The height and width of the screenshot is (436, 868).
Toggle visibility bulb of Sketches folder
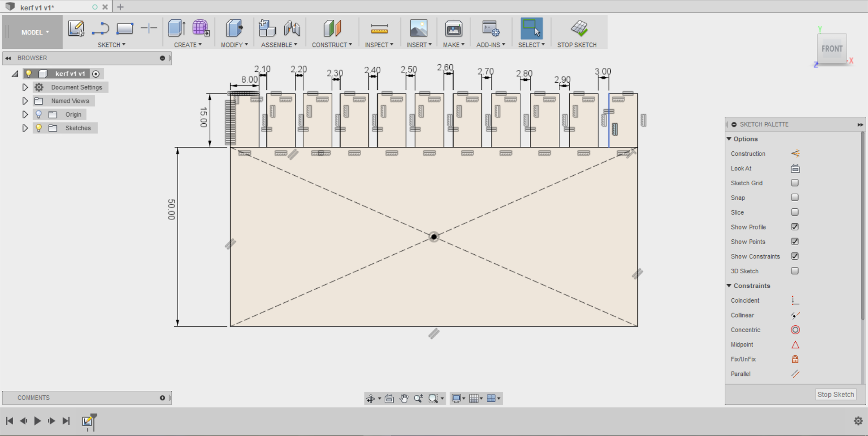(x=39, y=128)
